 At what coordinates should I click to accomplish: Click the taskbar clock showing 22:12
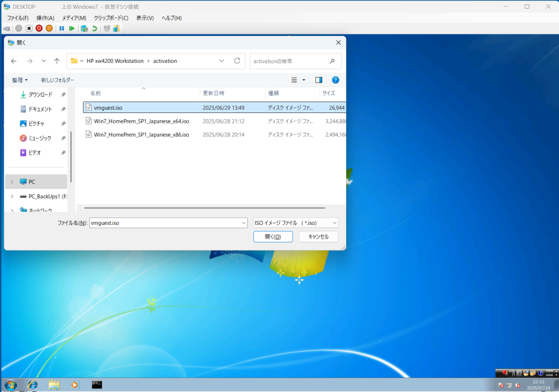click(x=538, y=385)
